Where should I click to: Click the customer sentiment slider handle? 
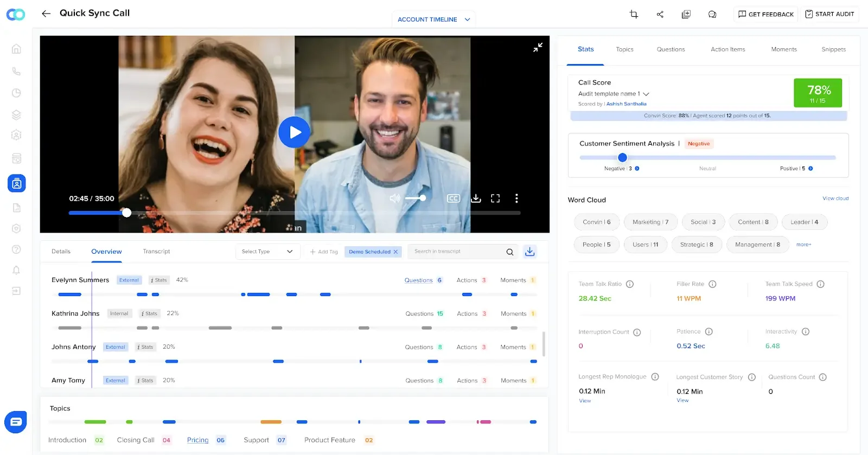tap(622, 157)
